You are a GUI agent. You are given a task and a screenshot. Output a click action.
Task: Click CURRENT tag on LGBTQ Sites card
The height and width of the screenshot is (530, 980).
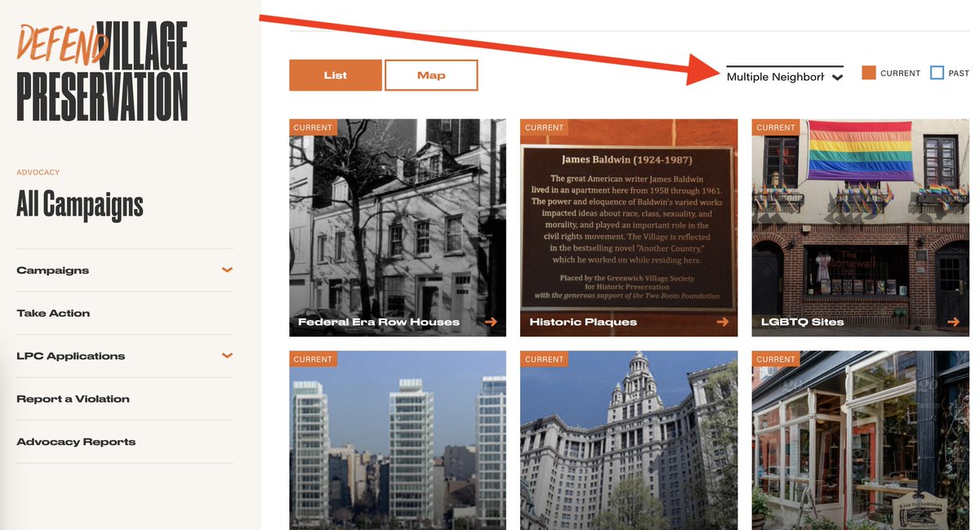(776, 127)
